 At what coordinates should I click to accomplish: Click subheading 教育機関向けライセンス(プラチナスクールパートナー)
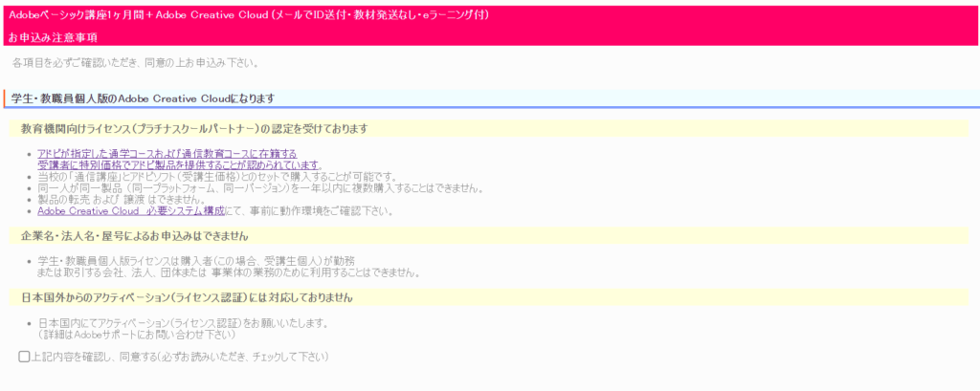point(193,129)
